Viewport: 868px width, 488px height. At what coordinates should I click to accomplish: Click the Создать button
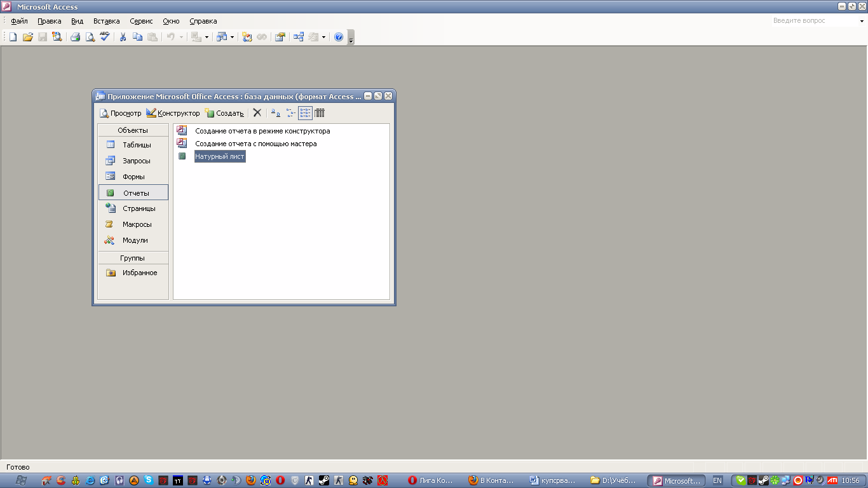pos(224,113)
